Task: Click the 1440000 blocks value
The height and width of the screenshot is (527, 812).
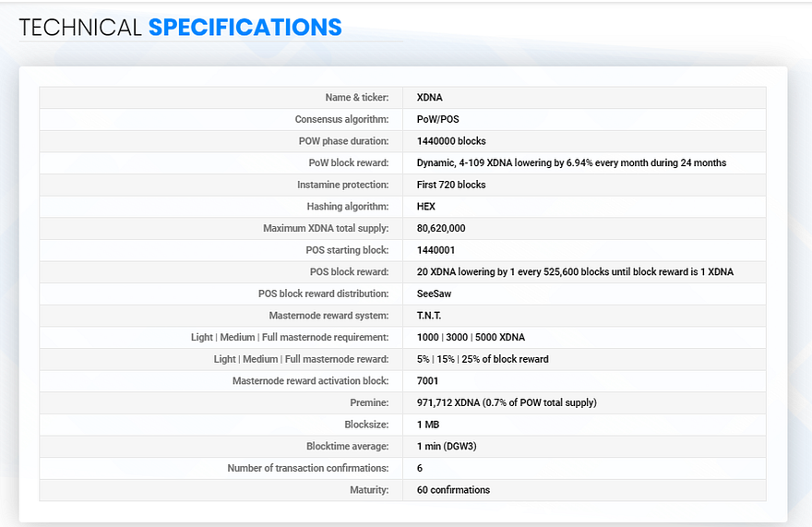Action: pyautogui.click(x=451, y=141)
